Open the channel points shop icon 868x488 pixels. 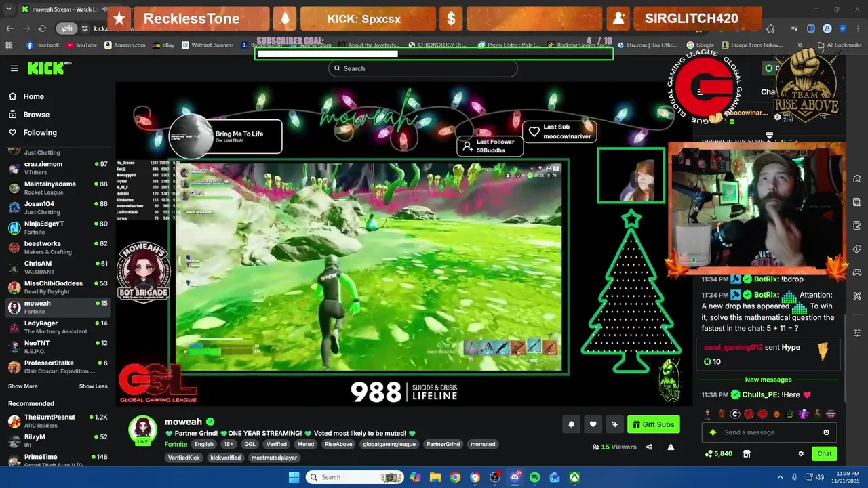[747, 454]
